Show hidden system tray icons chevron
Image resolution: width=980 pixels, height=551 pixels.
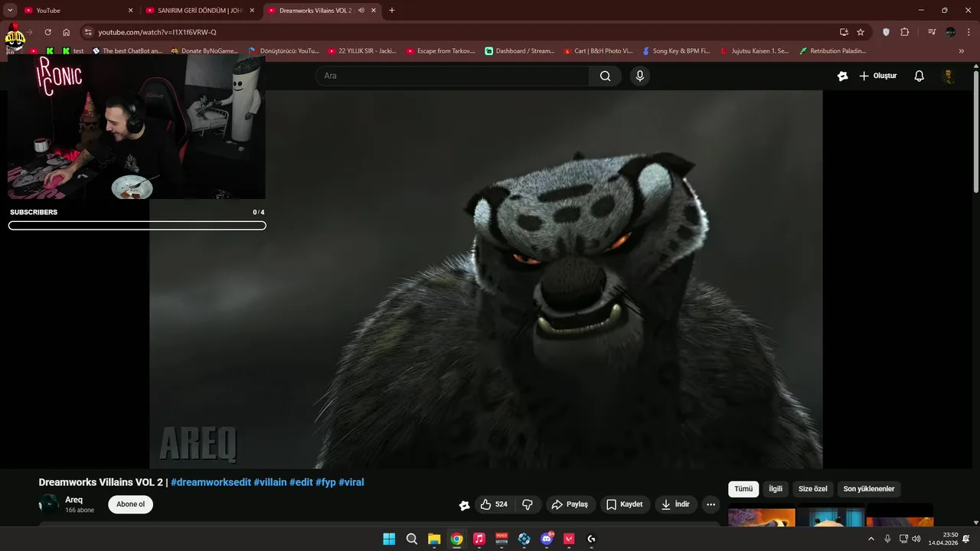(x=871, y=539)
